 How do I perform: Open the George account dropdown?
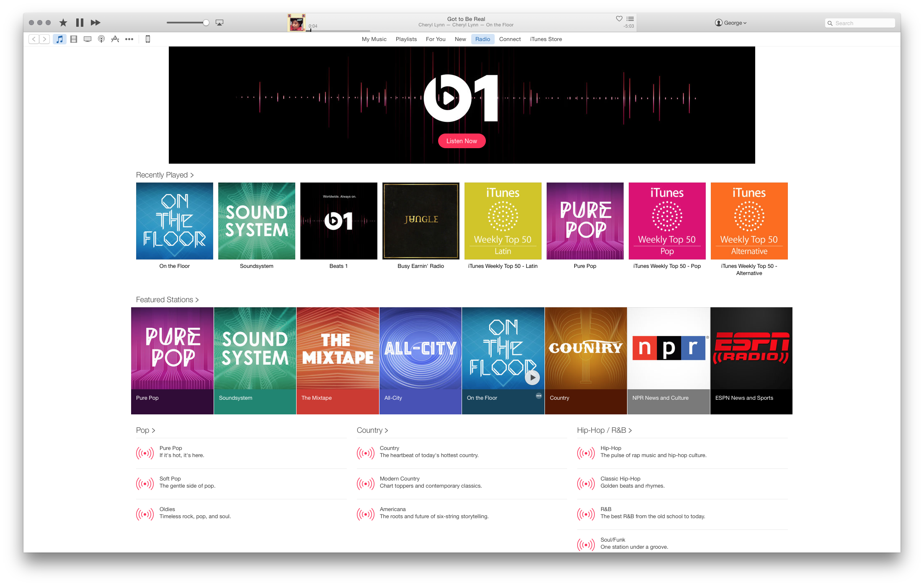click(x=730, y=23)
